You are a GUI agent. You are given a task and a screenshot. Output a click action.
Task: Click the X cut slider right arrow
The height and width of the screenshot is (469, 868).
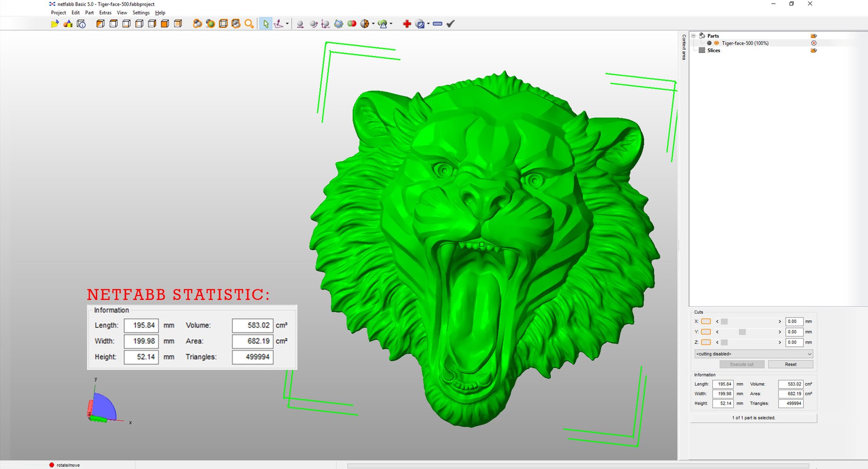point(780,321)
